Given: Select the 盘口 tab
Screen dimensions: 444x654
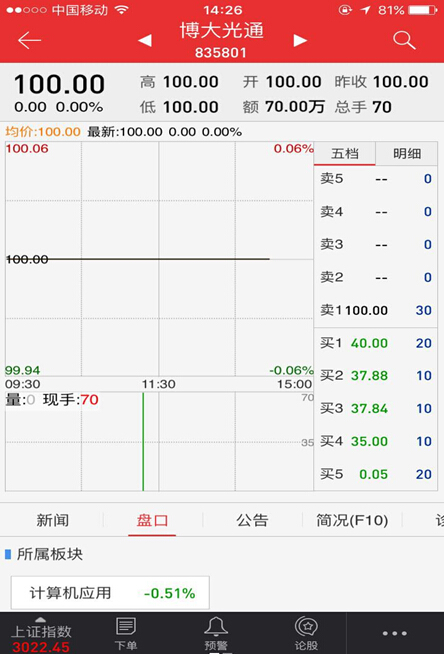Looking at the screenshot, I should [x=152, y=520].
